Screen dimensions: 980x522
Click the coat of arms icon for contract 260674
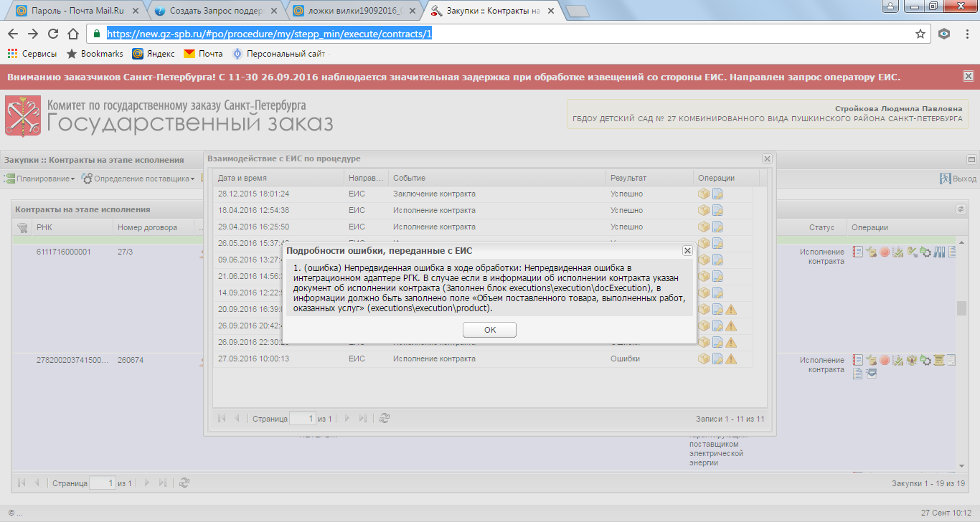pyautogui.click(x=912, y=360)
